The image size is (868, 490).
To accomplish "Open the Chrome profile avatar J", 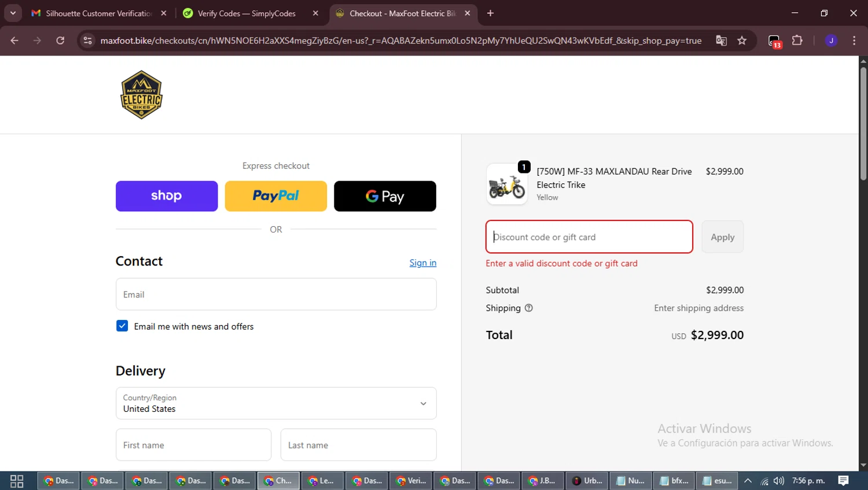I will pyautogui.click(x=831, y=40).
